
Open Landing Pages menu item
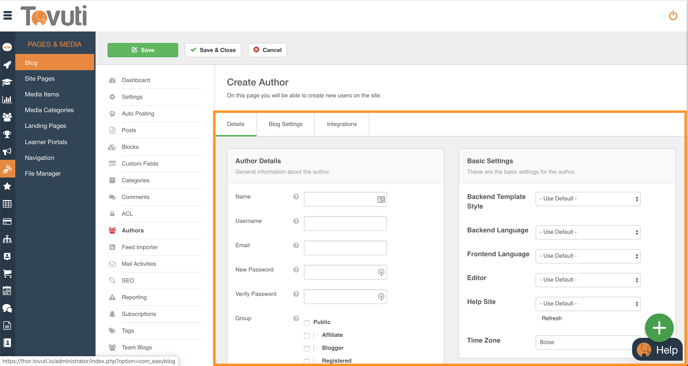46,126
